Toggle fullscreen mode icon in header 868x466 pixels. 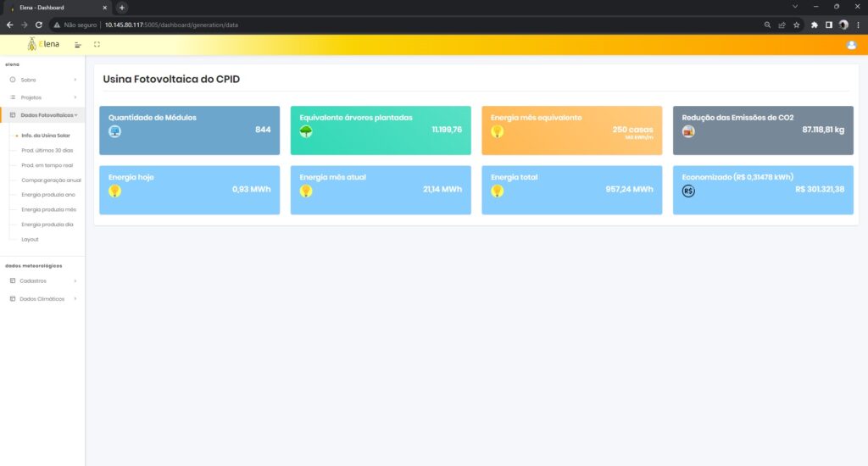pyautogui.click(x=97, y=44)
